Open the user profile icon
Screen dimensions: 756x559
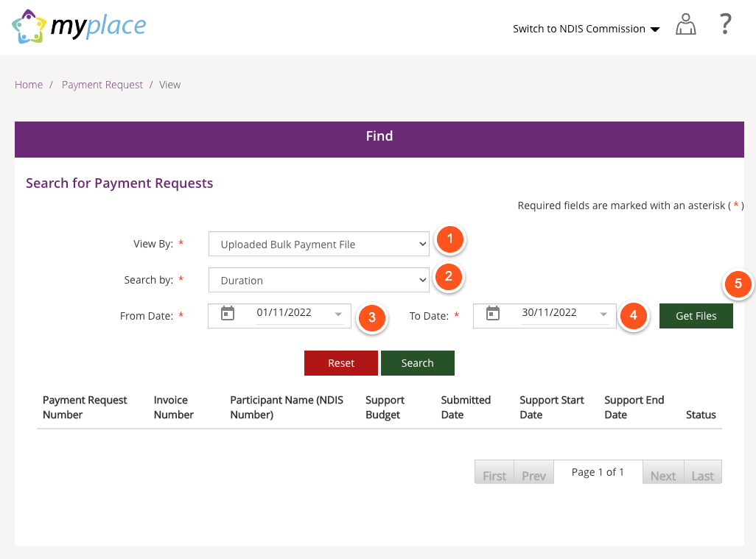click(685, 26)
